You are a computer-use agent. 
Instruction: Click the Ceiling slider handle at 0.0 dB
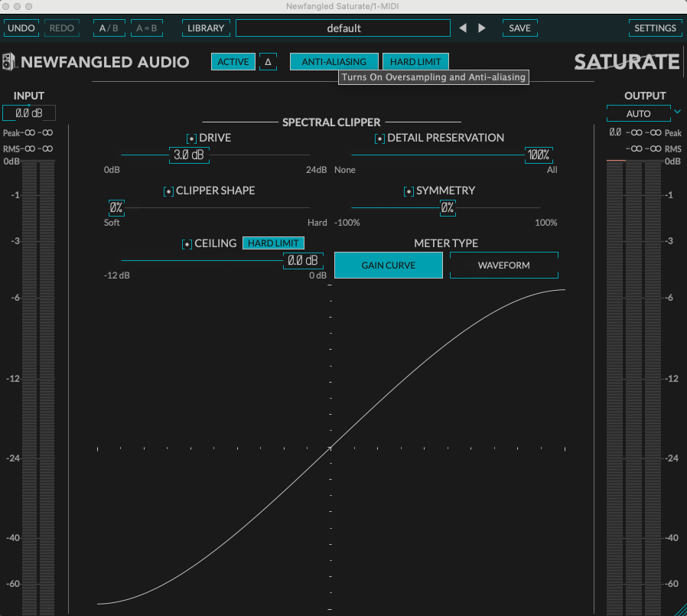click(x=303, y=260)
